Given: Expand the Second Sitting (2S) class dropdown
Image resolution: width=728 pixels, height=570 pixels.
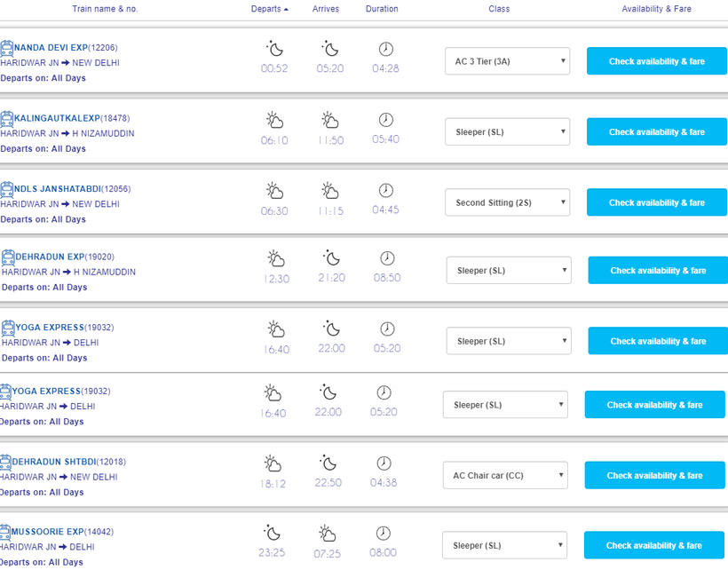Looking at the screenshot, I should point(507,202).
